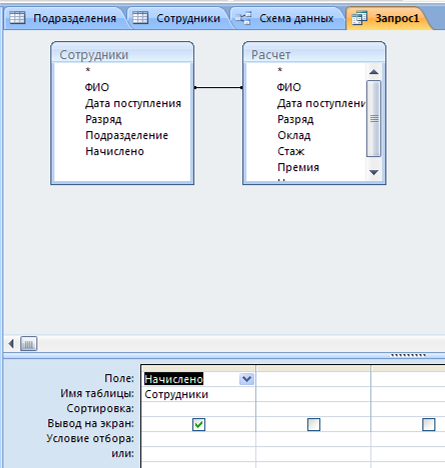Select Разряд field in Расчет table
Image resolution: width=445 pixels, height=468 pixels.
[x=295, y=119]
